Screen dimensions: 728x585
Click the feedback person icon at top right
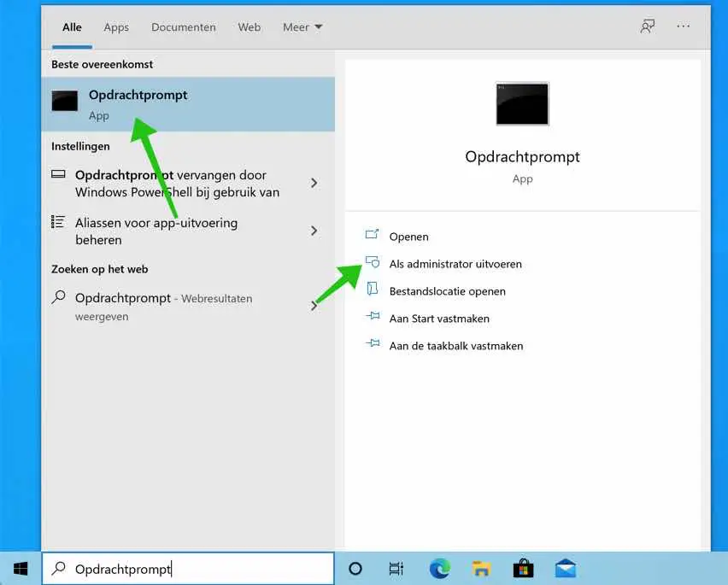click(x=647, y=26)
